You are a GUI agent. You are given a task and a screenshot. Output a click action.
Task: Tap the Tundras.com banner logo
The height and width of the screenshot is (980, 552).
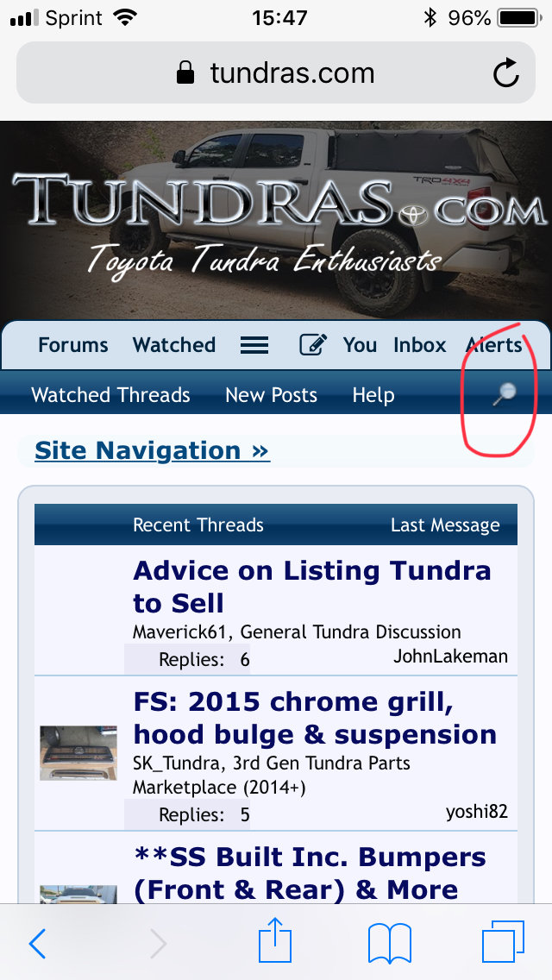[x=276, y=222]
